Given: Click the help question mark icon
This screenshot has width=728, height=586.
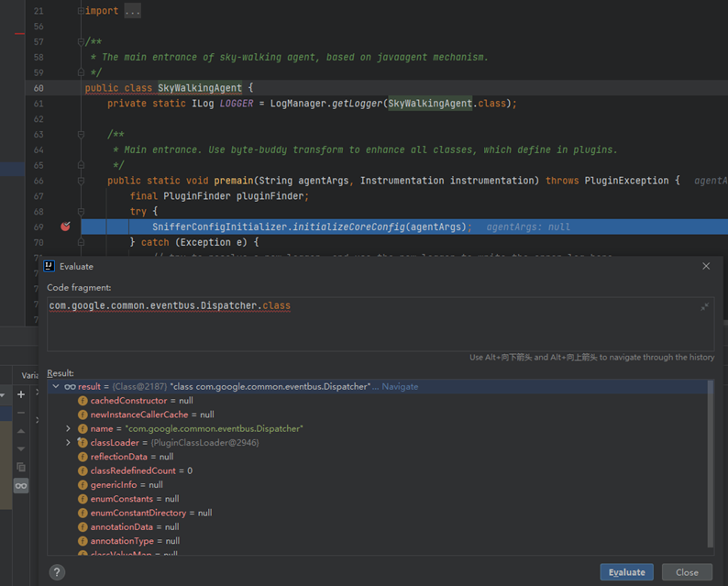Looking at the screenshot, I should tap(57, 572).
